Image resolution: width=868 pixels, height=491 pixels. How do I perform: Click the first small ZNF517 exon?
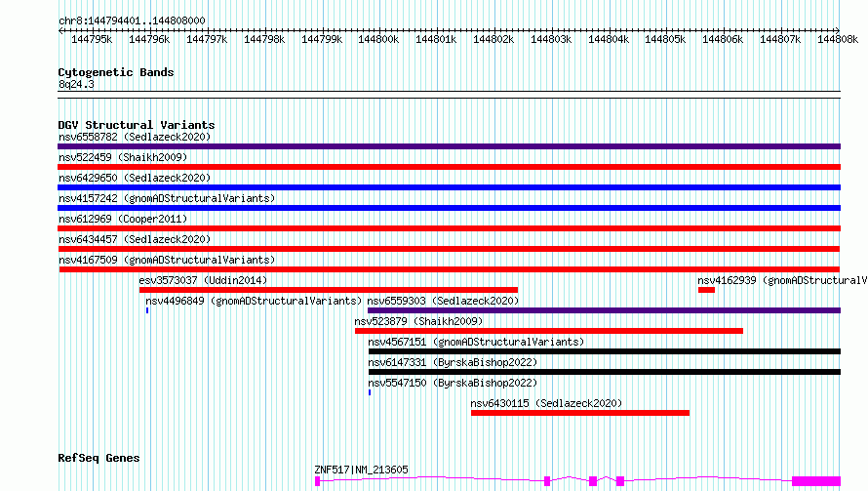point(318,481)
